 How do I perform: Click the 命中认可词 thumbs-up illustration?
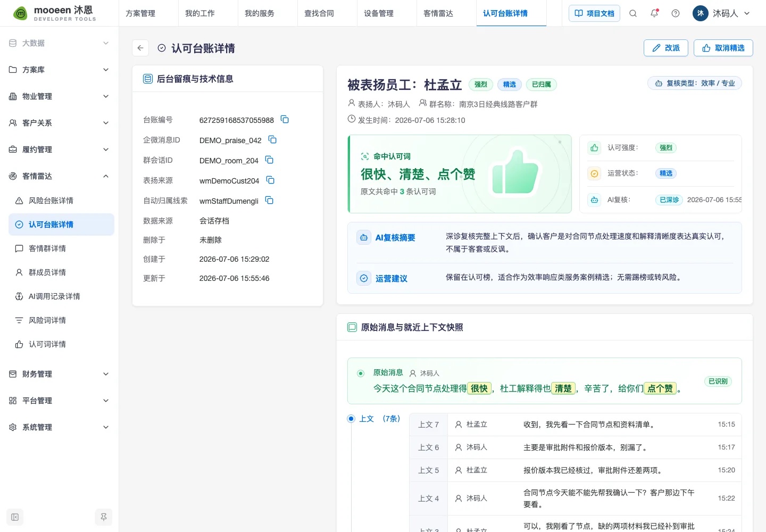tap(515, 172)
